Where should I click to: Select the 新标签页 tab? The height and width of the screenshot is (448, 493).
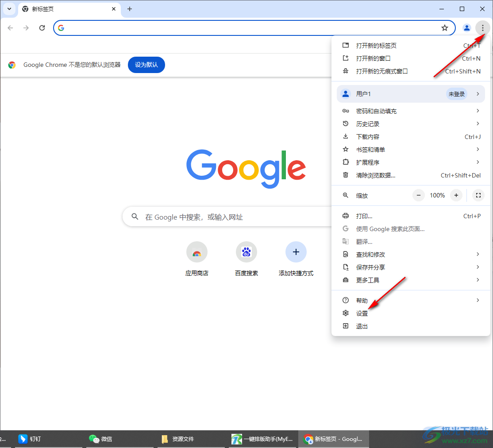point(69,9)
